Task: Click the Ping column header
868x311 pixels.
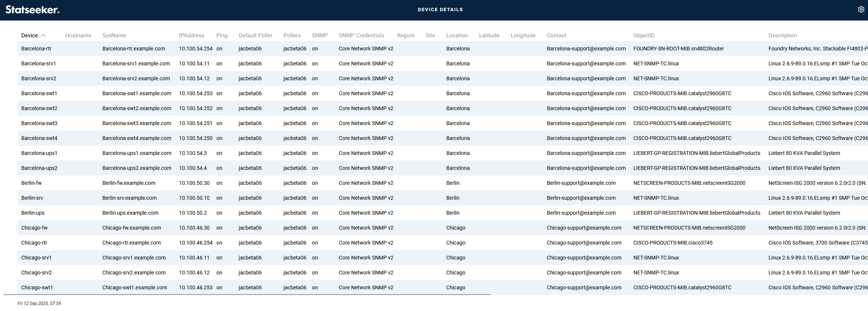Action: tap(222, 35)
